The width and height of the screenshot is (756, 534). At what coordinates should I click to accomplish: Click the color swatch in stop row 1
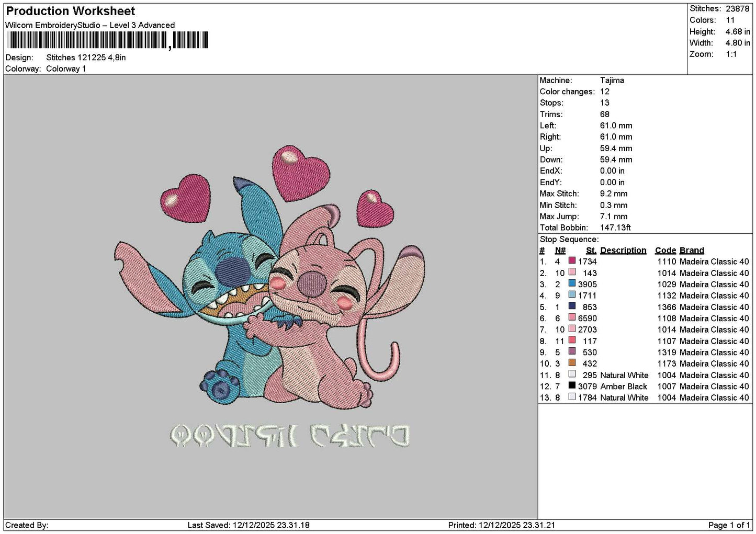(572, 261)
